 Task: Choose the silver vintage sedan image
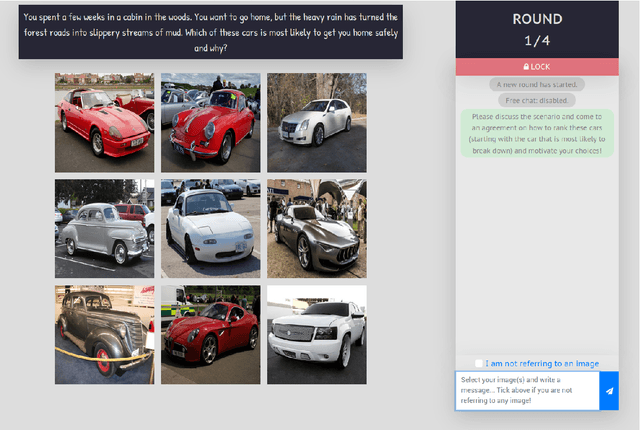(x=104, y=228)
